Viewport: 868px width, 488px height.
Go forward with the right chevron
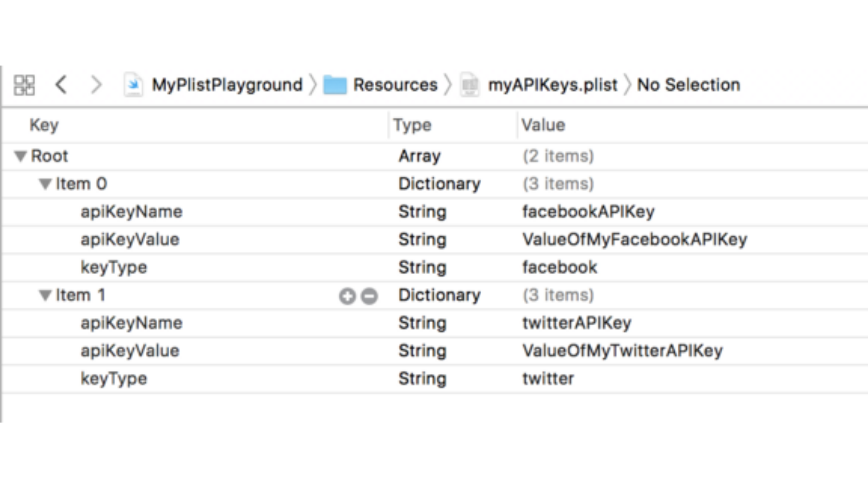point(96,85)
